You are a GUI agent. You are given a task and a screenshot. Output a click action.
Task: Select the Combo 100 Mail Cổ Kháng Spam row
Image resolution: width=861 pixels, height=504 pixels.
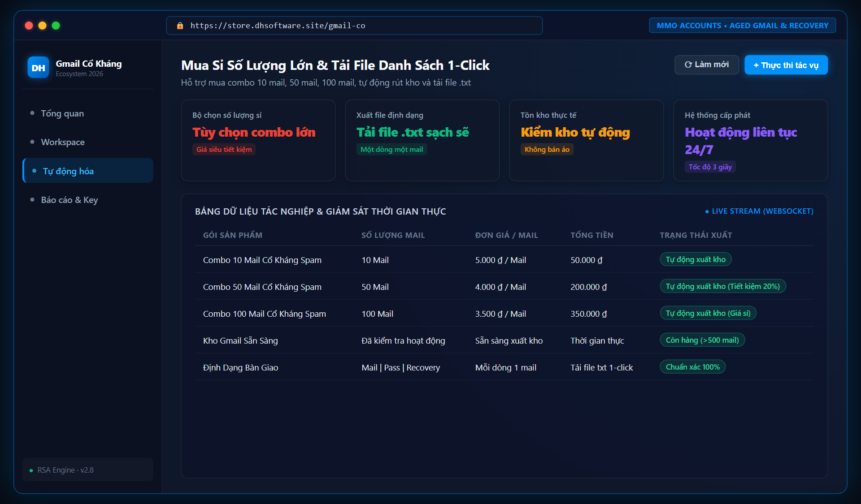[x=504, y=313]
